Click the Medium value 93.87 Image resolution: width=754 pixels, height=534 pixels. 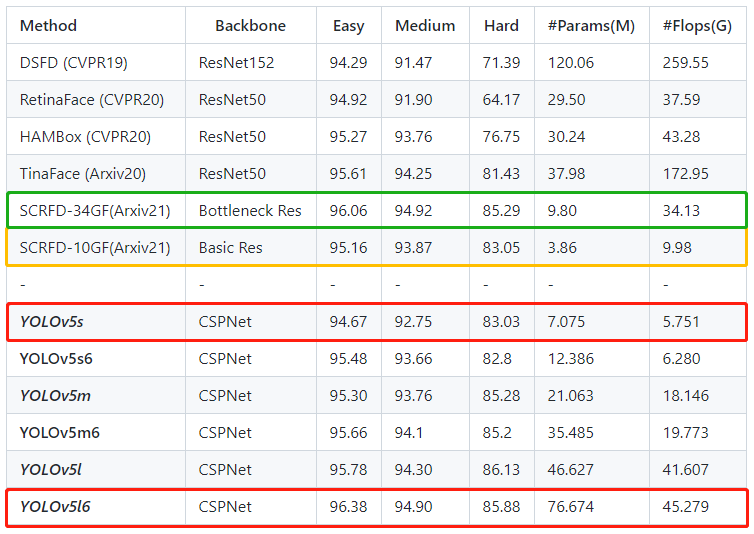pyautogui.click(x=414, y=248)
